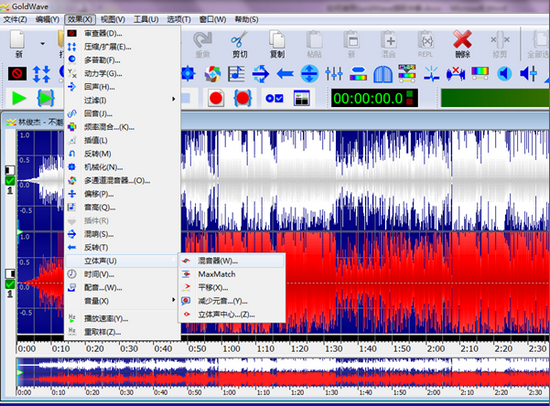Select 回声(H)... echo menu entry

click(121, 87)
